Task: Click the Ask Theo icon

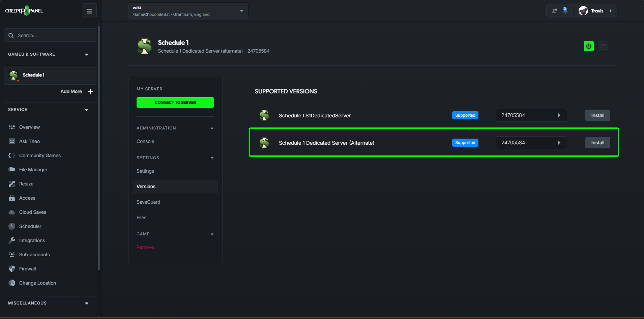Action: 12,141
